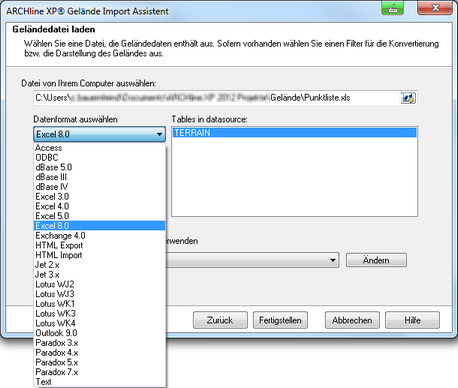Select Jet 3.x data format
Screen dimensions: 458x388
pos(100,275)
